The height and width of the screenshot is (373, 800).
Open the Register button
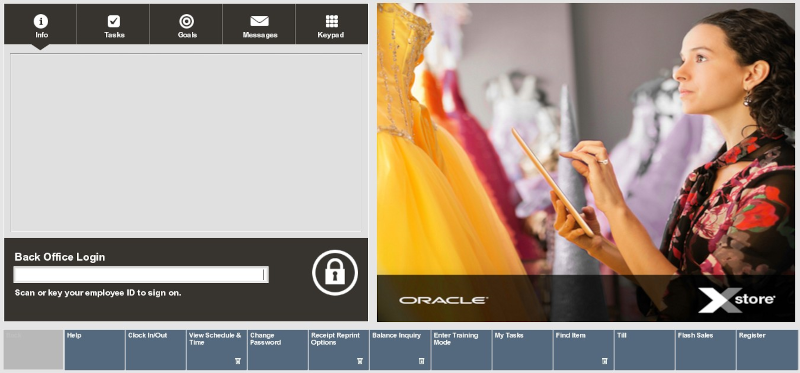(767, 350)
